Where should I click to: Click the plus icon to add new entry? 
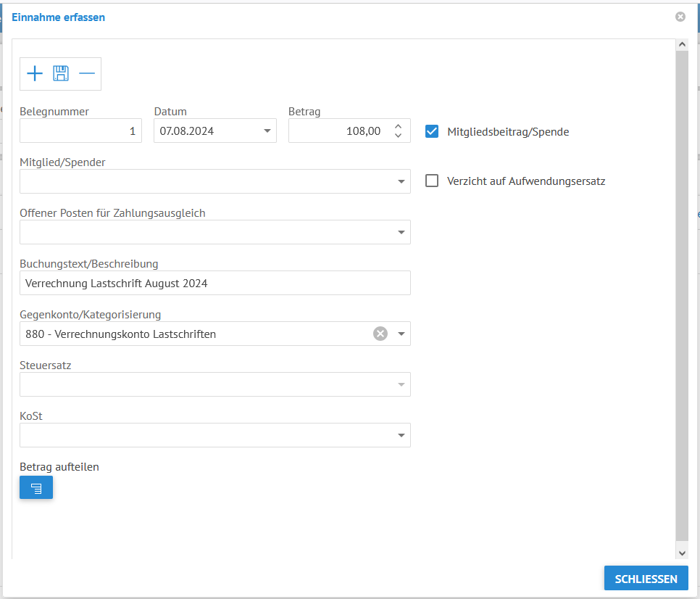point(35,73)
